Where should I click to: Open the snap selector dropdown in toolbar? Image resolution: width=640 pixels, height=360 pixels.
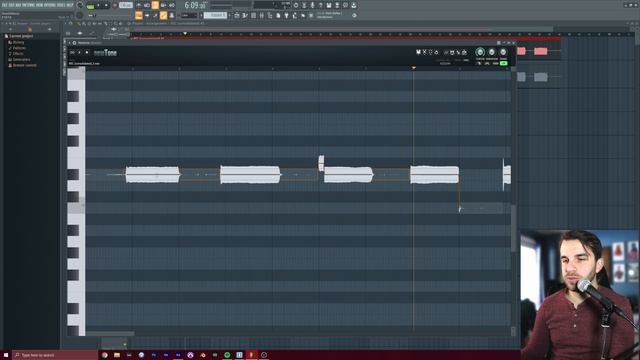189,15
